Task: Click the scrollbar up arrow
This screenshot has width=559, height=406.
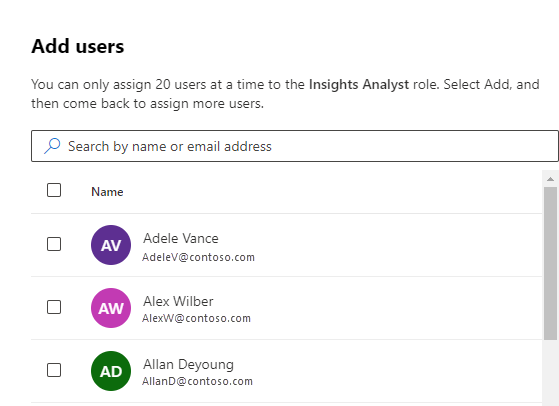Action: (x=550, y=179)
